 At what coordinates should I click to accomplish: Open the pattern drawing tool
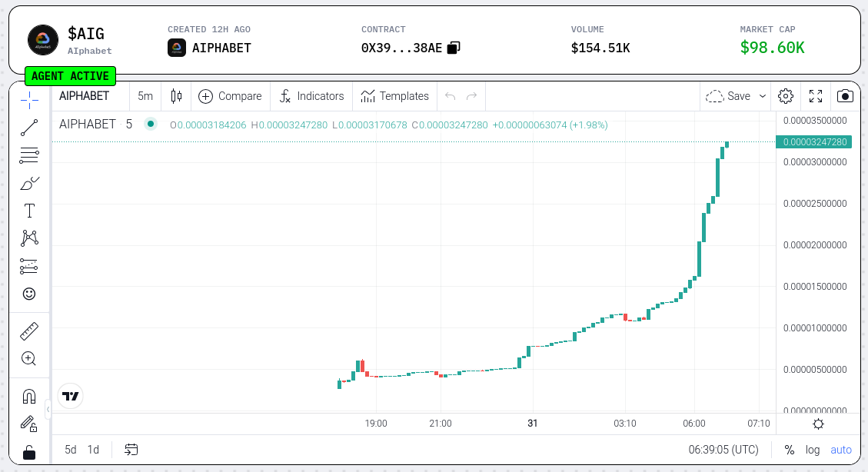pyautogui.click(x=29, y=238)
